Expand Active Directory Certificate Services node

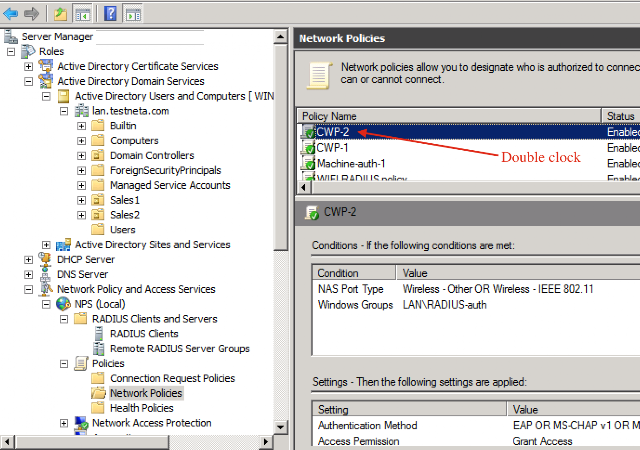[x=28, y=66]
